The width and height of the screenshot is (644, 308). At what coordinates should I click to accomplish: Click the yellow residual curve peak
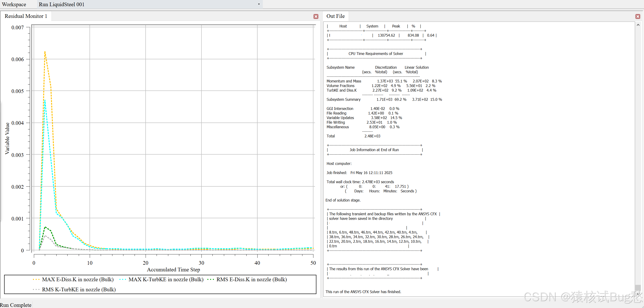point(45,52)
